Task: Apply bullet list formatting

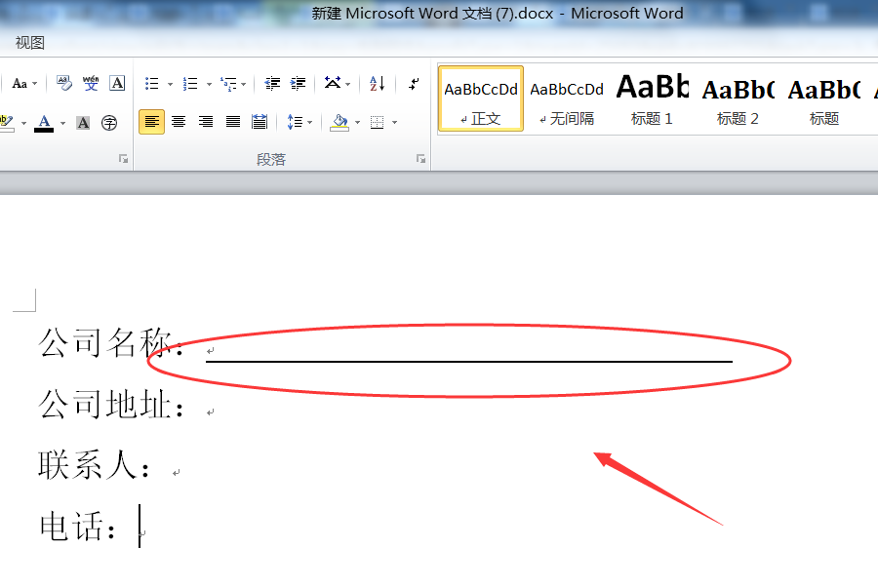Action: (x=152, y=84)
